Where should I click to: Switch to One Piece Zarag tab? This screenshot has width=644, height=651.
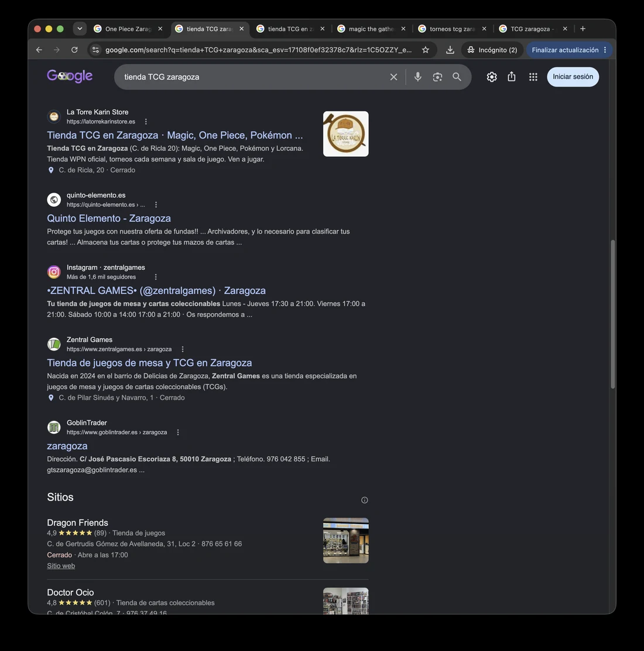coord(128,29)
